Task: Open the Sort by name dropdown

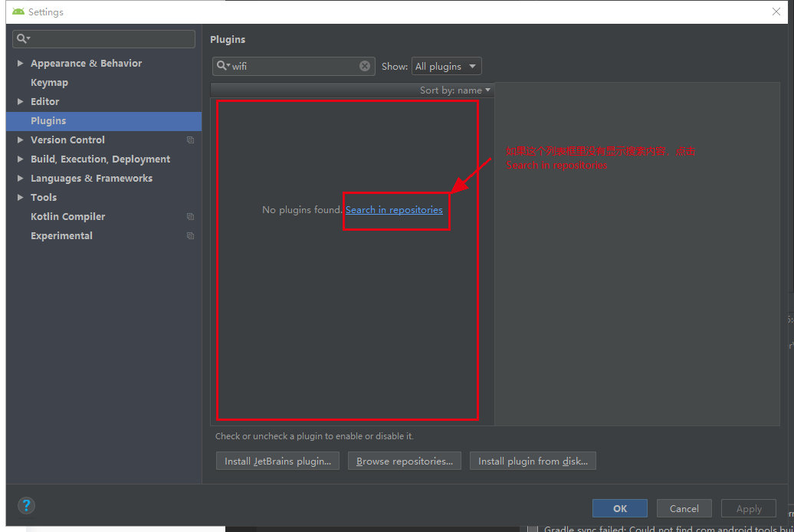Action: pyautogui.click(x=454, y=90)
